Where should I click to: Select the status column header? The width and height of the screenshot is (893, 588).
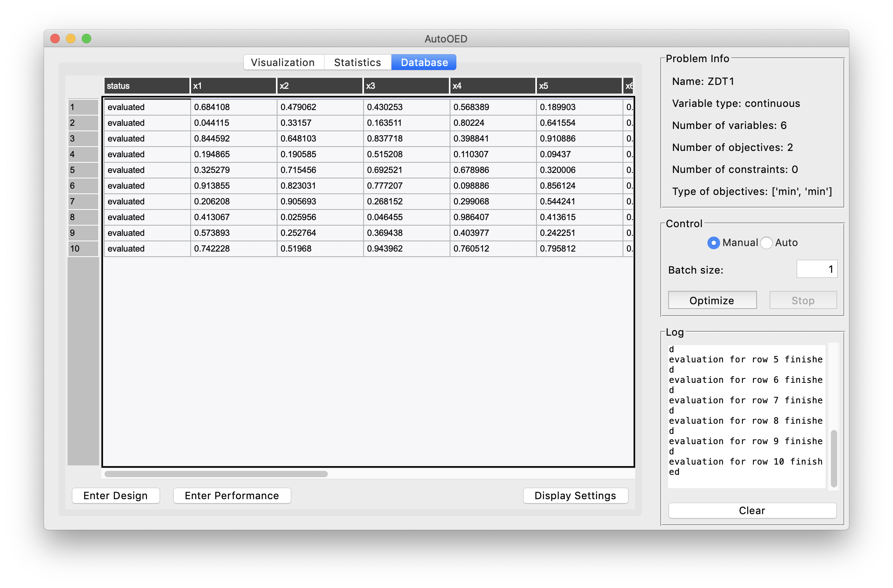(x=147, y=86)
